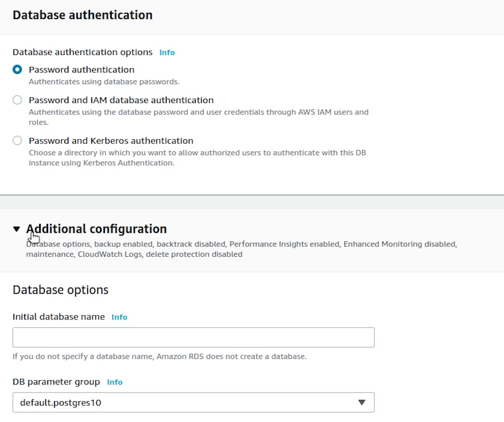Click the 'Initial database name' field label

point(59,317)
